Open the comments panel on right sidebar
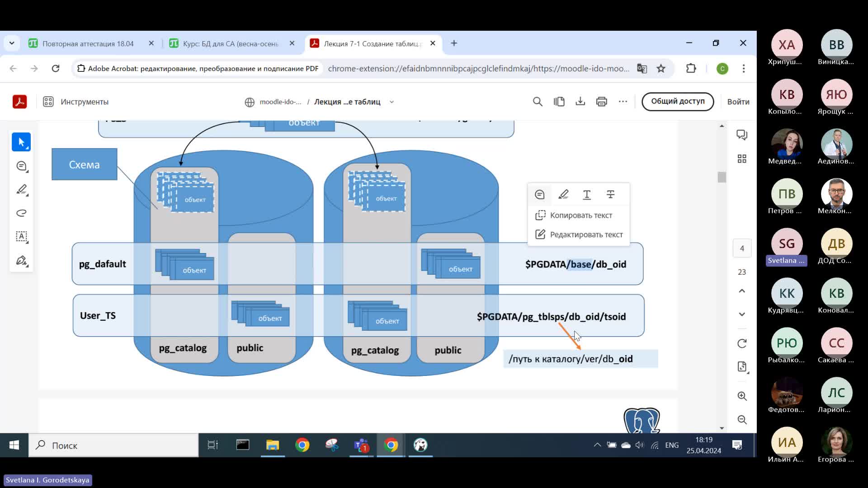 click(742, 135)
